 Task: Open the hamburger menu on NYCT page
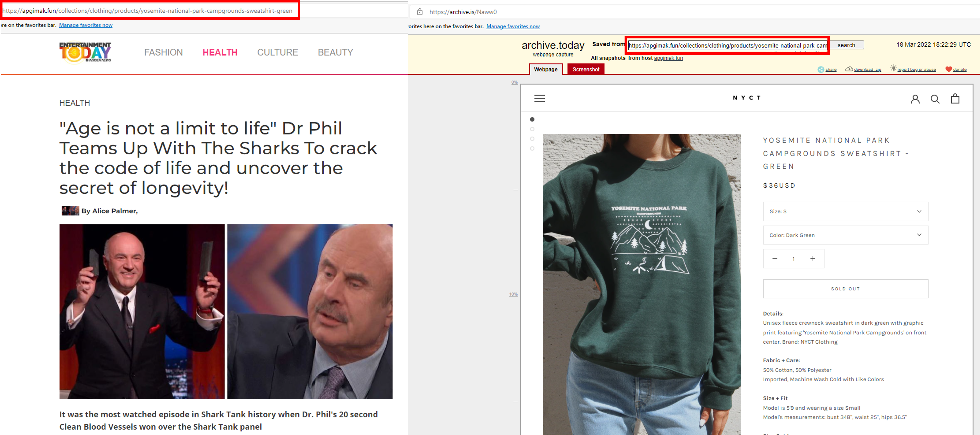coord(539,98)
